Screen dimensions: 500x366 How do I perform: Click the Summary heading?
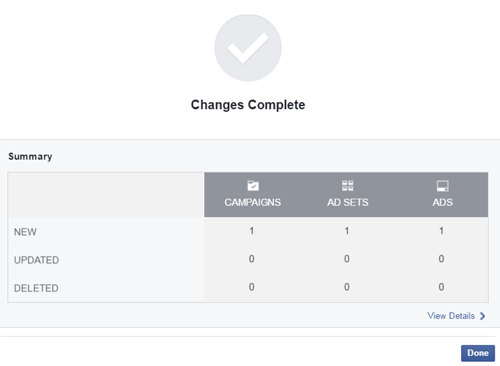[x=30, y=156]
